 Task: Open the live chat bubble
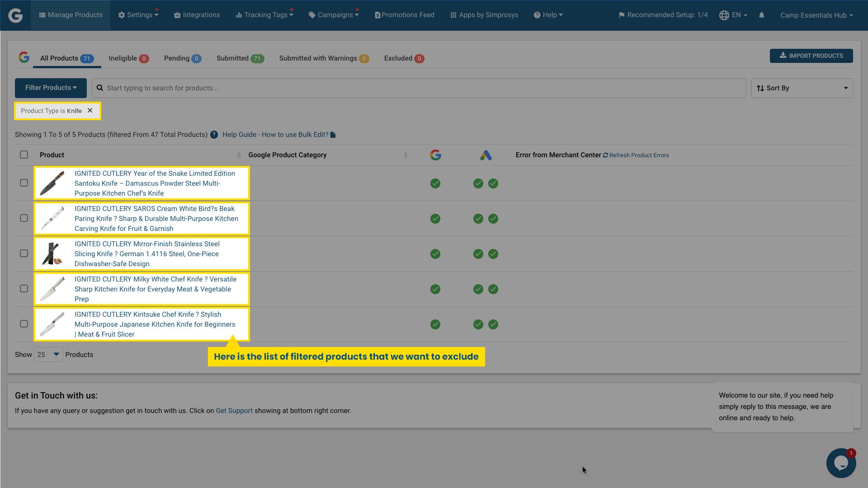coord(840,463)
